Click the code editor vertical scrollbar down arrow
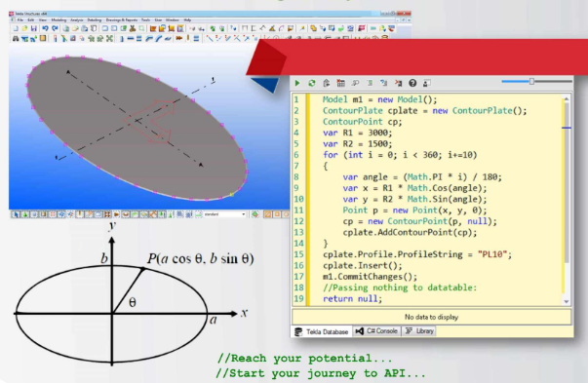Viewport: 588px width, 383px height. [x=567, y=301]
